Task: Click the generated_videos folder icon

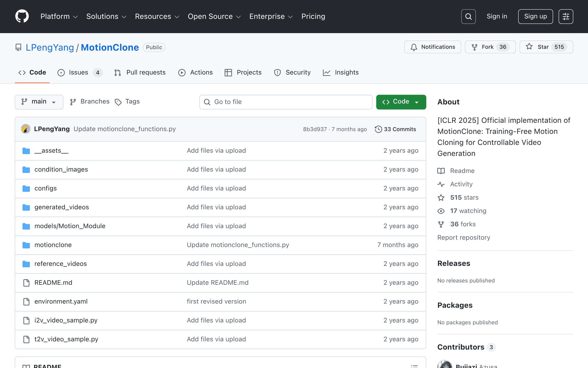Action: 26,207
